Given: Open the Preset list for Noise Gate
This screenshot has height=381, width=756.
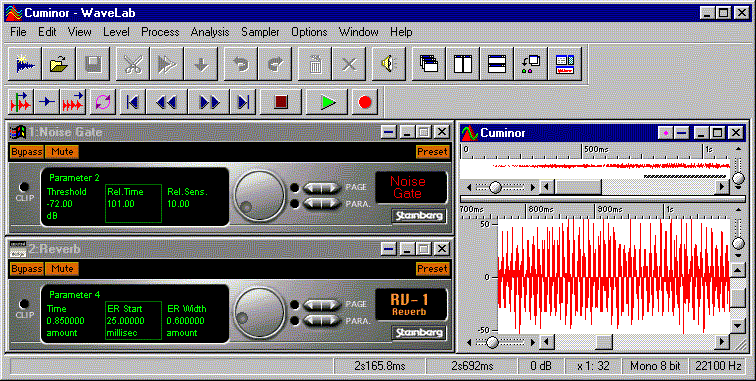Looking at the screenshot, I should click(x=432, y=152).
